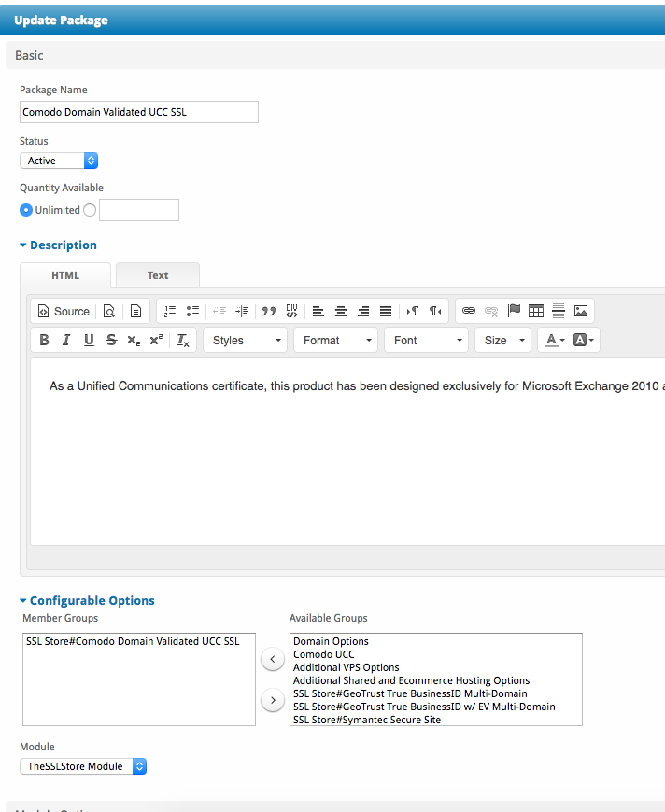Insert horizontal line
This screenshot has height=812, width=665.
(559, 311)
